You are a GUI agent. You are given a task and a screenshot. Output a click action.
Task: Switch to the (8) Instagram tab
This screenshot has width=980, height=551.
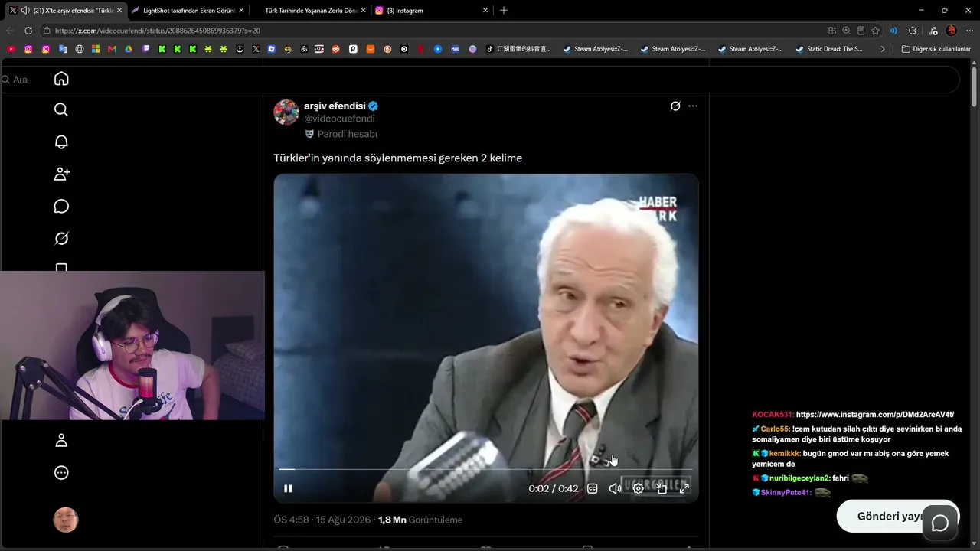[432, 11]
